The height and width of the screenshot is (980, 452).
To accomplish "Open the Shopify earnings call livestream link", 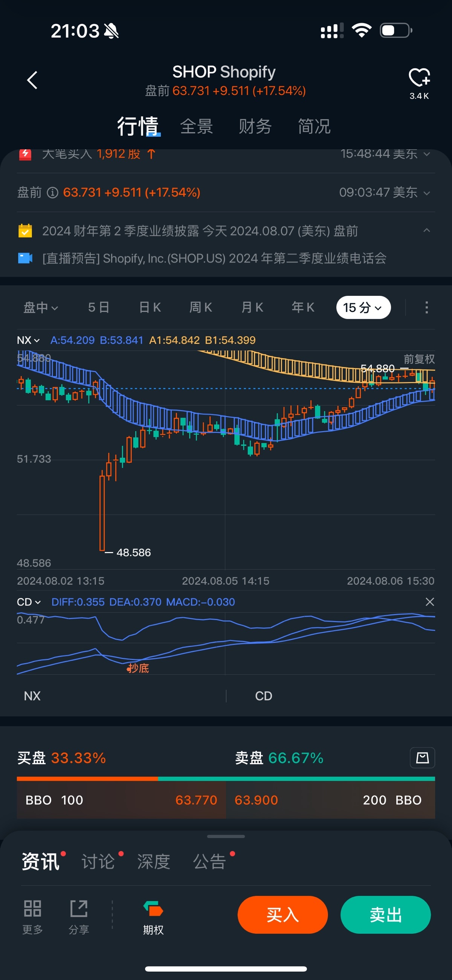I will click(x=214, y=258).
